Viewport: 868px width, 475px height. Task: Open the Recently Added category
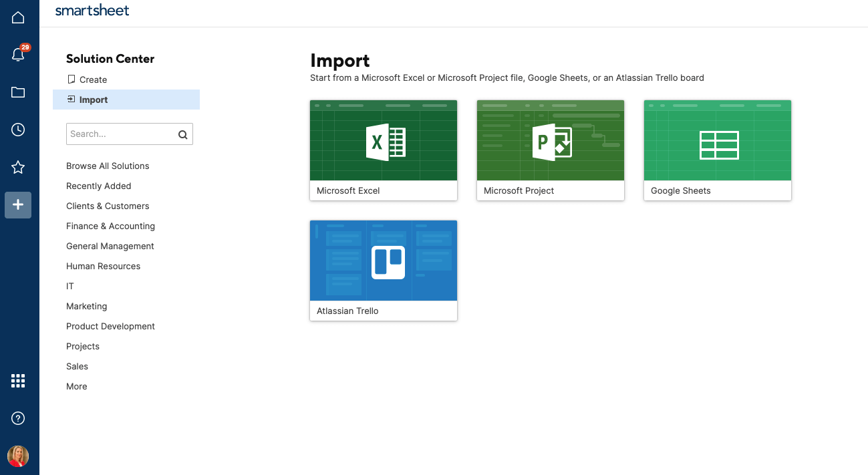point(99,186)
